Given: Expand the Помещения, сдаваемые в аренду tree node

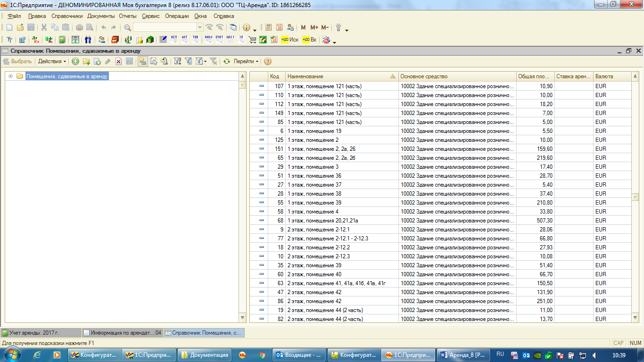Looking at the screenshot, I should point(10,76).
